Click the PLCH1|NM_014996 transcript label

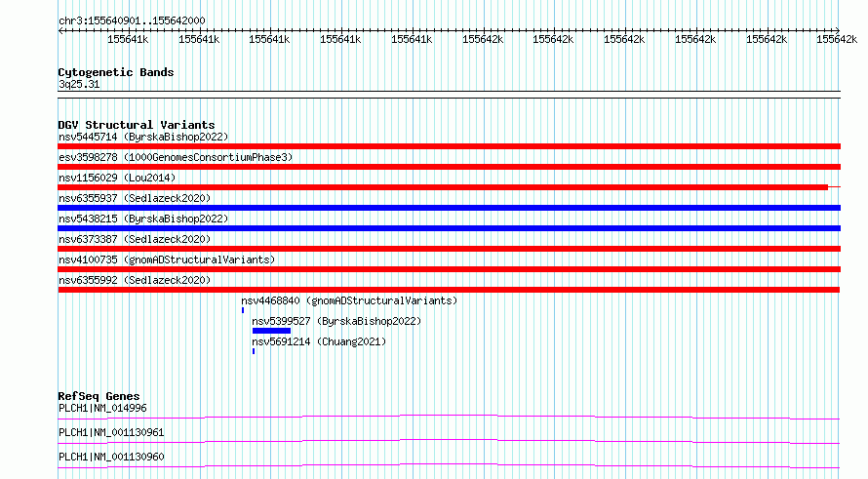102,408
